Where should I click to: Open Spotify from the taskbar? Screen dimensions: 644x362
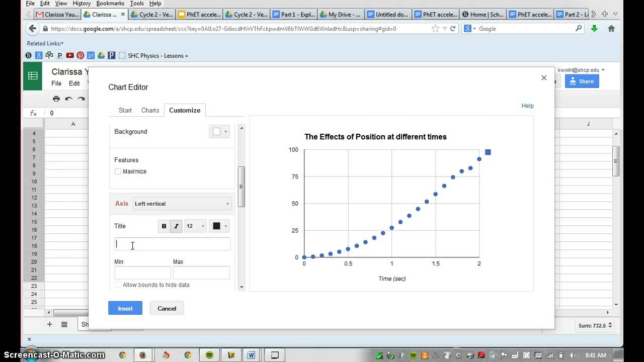210,355
